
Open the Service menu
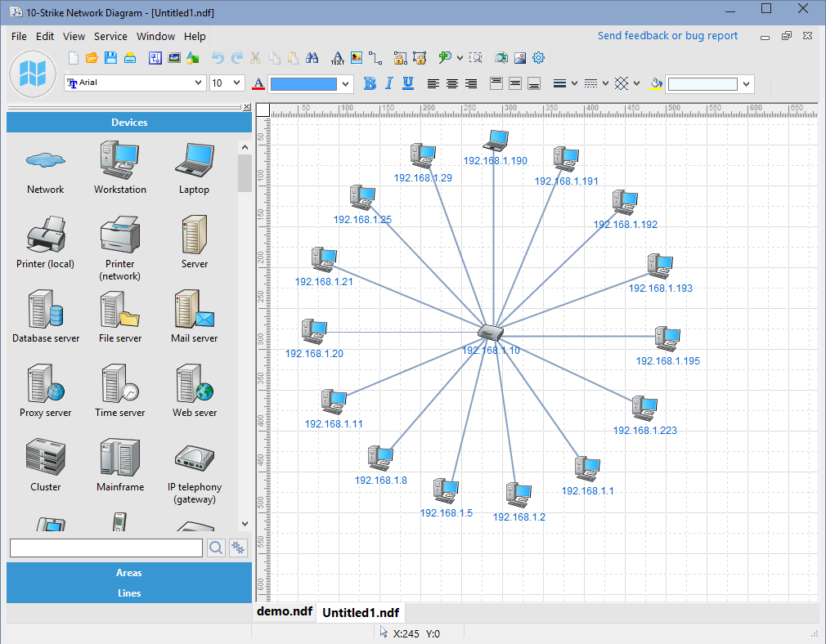click(110, 36)
